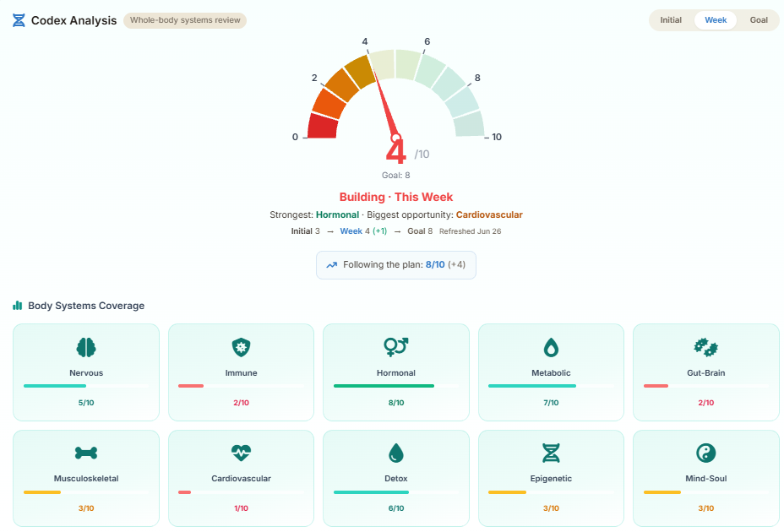Click the Epigenetic card label
784x532 pixels.
[551, 479]
